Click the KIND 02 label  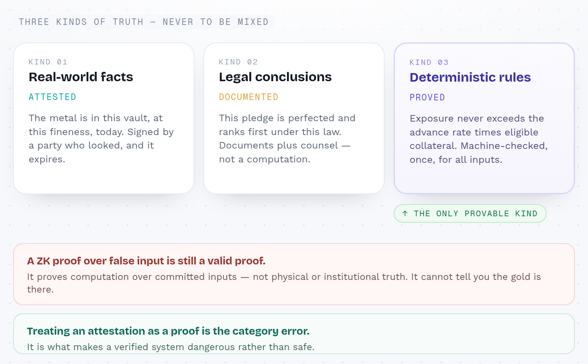[238, 62]
